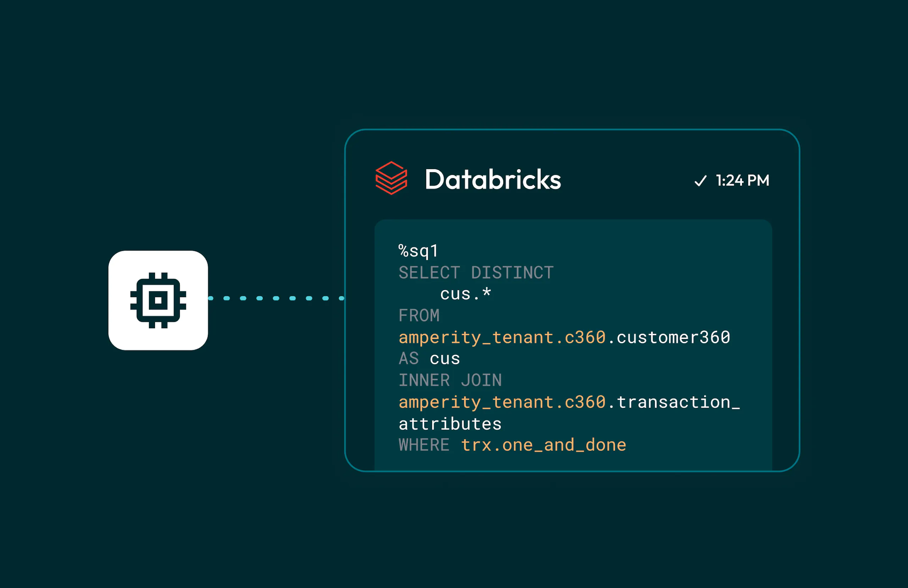Click the cus.* code line
The width and height of the screenshot is (908, 588).
(465, 294)
